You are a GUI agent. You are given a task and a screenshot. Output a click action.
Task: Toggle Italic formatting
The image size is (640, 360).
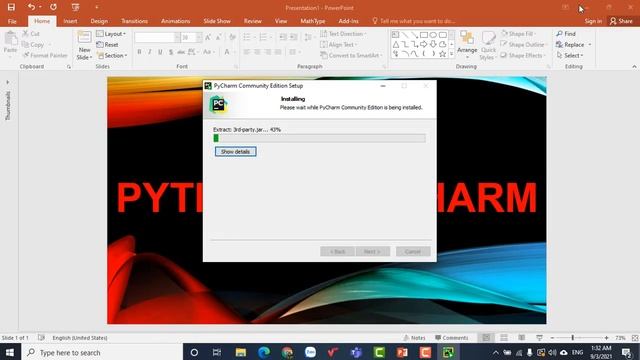150,52
